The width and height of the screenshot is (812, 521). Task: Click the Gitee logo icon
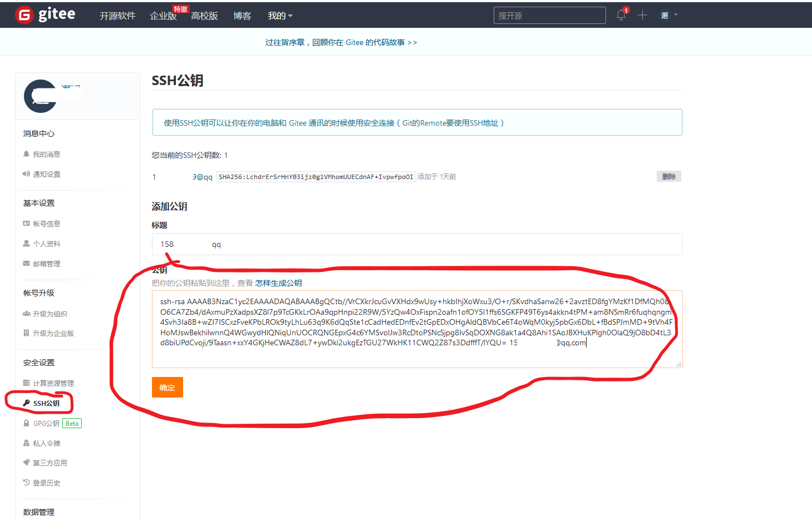pos(24,15)
